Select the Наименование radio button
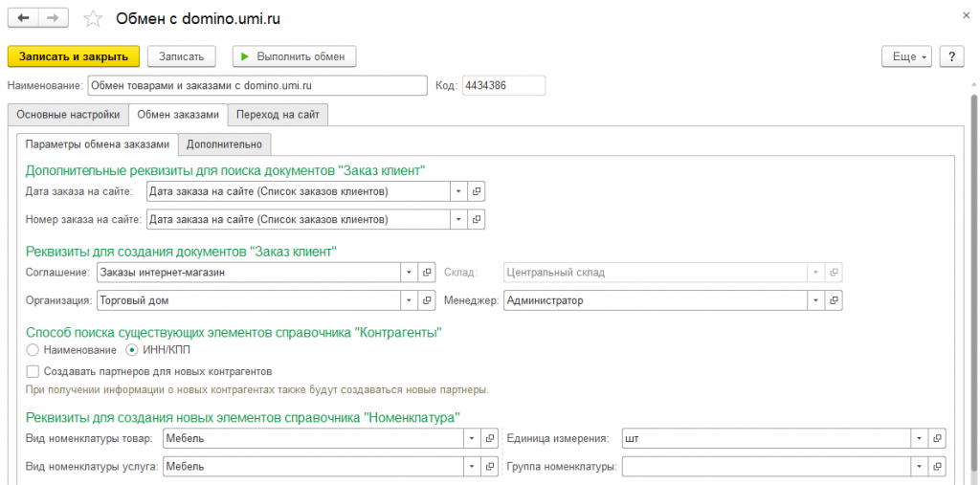 [32, 349]
